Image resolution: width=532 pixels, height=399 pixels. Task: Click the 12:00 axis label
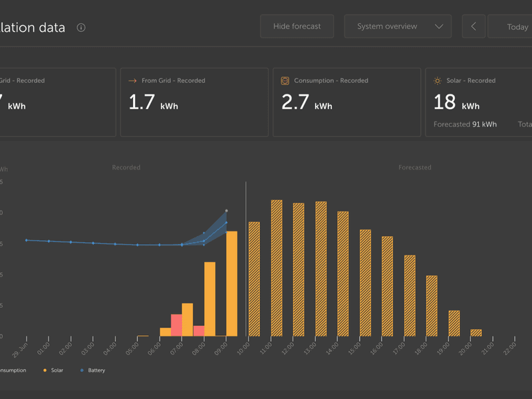point(288,348)
